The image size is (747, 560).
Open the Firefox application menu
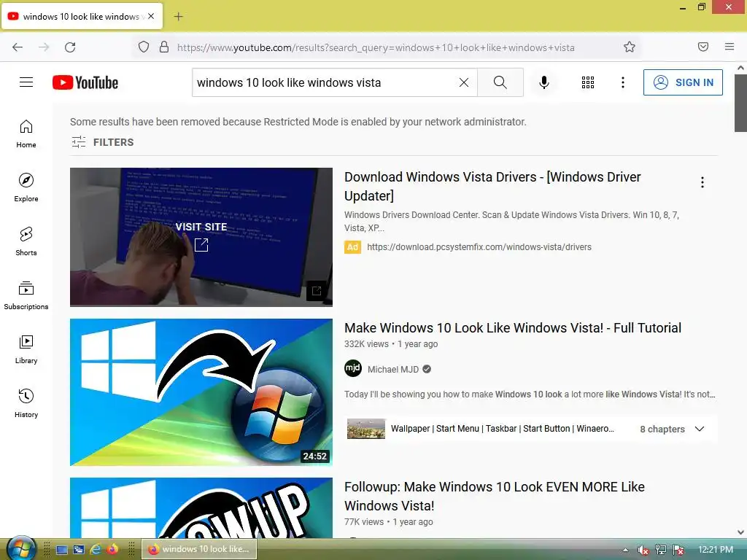(729, 47)
